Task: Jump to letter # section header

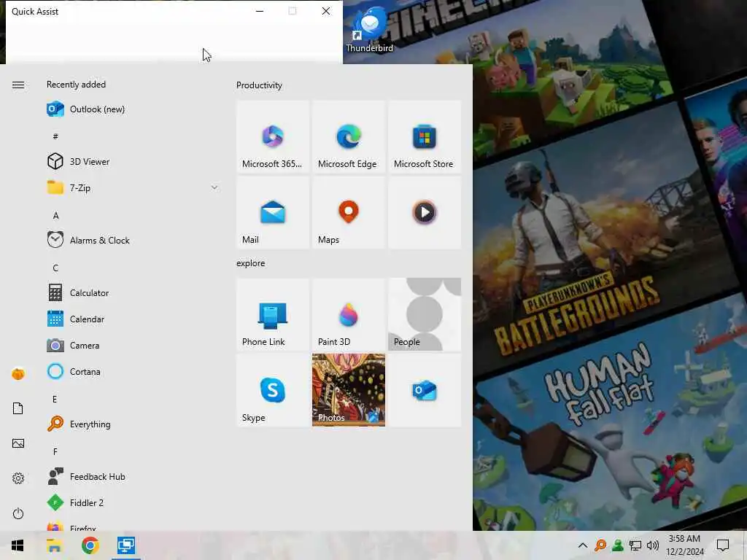Action: pos(55,136)
